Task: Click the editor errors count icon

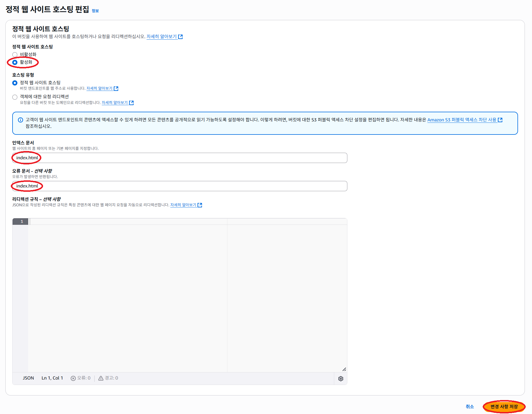Action: (73, 378)
